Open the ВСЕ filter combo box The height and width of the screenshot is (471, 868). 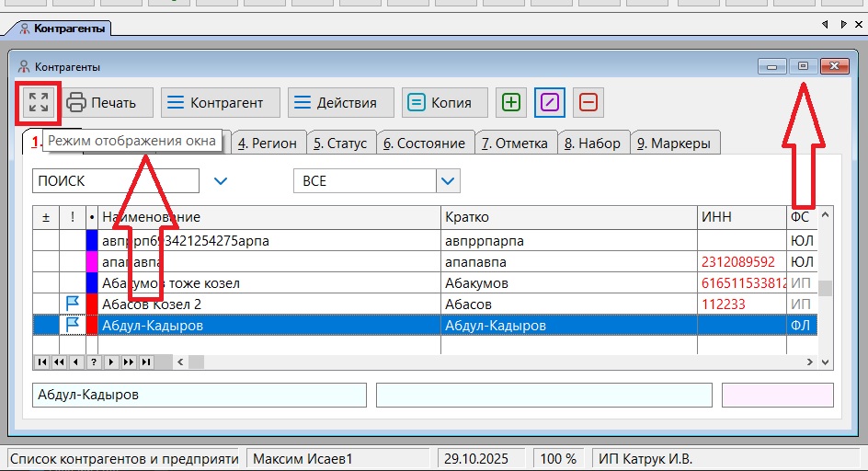click(x=448, y=181)
